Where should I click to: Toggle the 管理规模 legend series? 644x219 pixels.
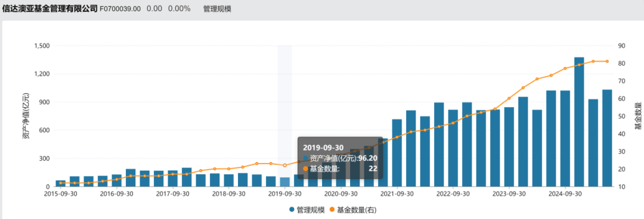pyautogui.click(x=306, y=210)
